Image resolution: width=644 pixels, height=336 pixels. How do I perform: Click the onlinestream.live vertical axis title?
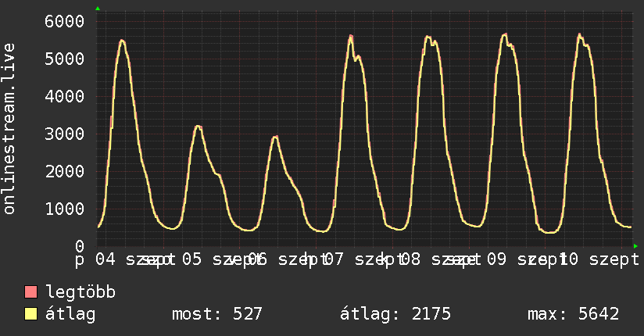tap(9, 129)
